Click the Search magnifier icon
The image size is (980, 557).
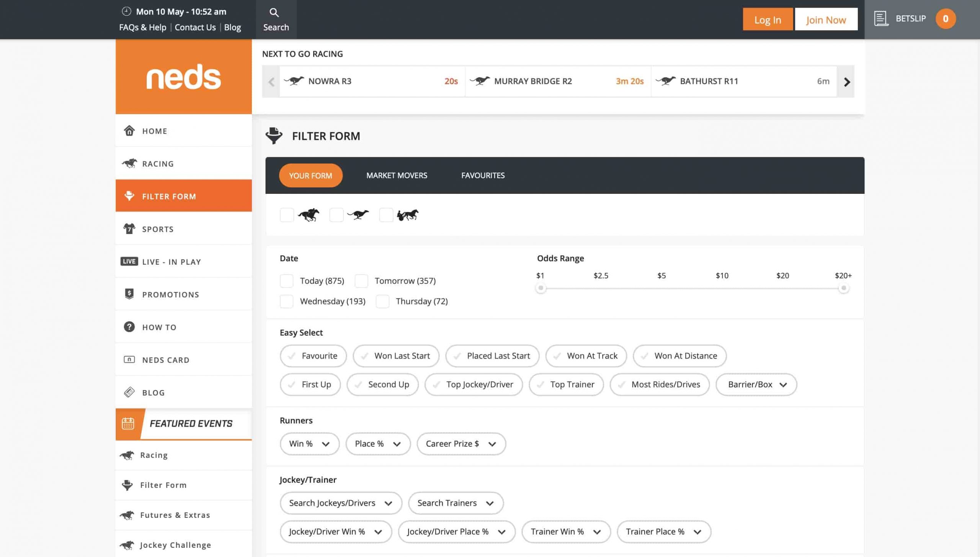[x=274, y=12]
